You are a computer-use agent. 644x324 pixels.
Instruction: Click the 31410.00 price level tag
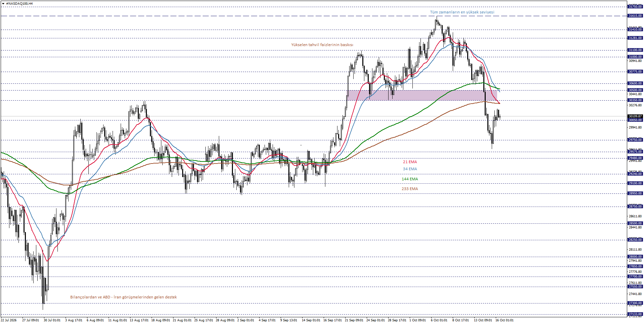pyautogui.click(x=635, y=30)
